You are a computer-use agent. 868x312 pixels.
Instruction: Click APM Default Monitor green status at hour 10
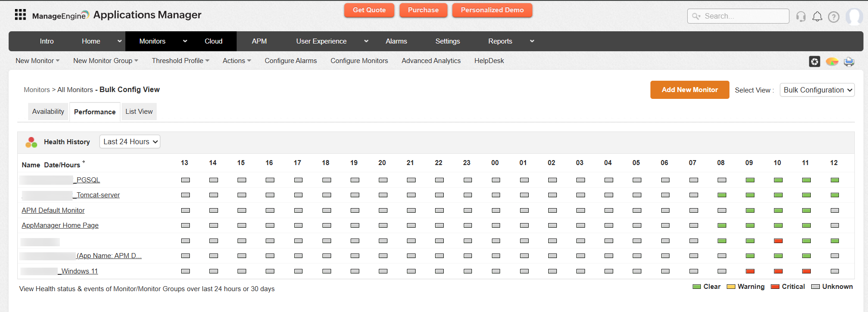(x=778, y=210)
